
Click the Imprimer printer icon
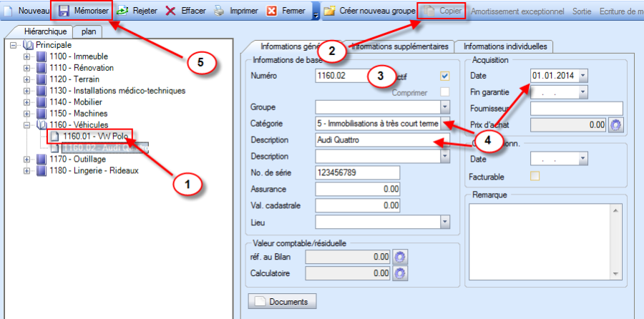(x=220, y=11)
